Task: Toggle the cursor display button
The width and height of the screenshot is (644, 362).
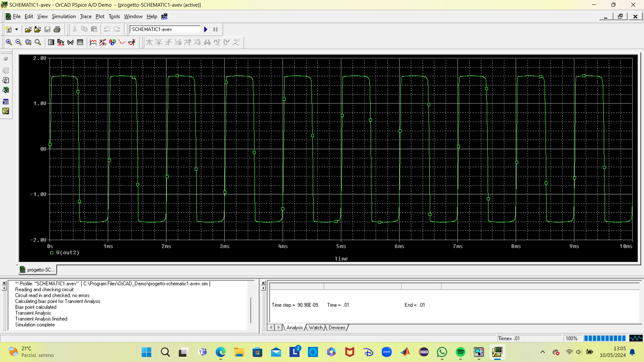Action: [132, 42]
